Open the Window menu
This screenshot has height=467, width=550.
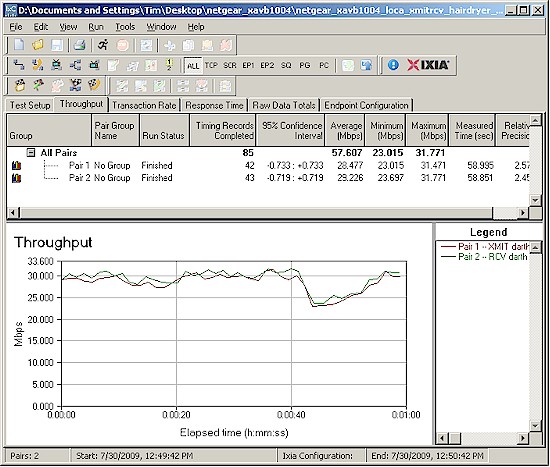[x=161, y=27]
